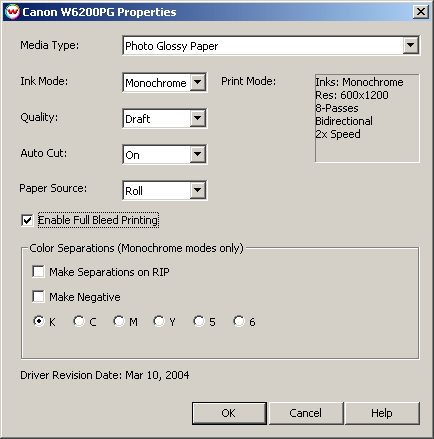Select the 6 separation radio button

click(x=239, y=321)
